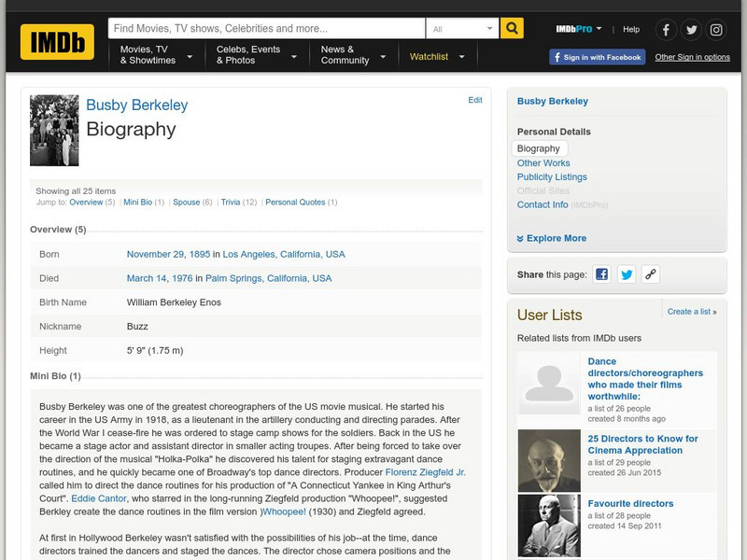
Task: Open the Eddie Cantor link
Action: pyautogui.click(x=99, y=498)
